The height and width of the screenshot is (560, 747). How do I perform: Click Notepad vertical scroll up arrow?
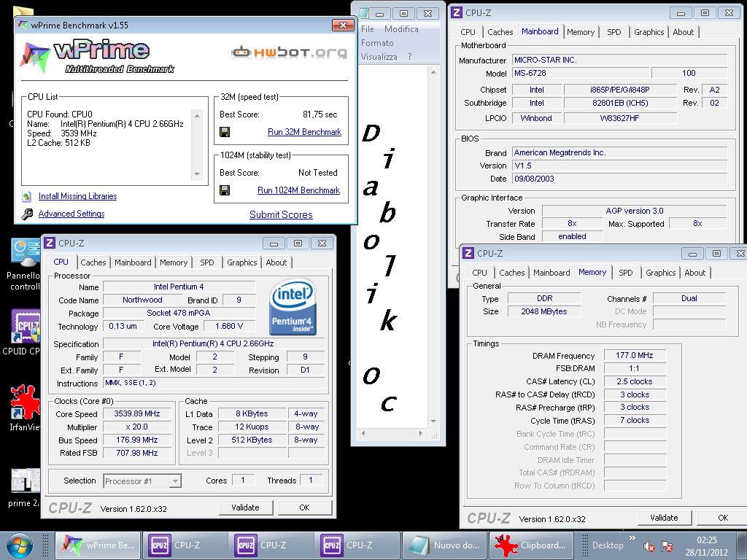433,72
